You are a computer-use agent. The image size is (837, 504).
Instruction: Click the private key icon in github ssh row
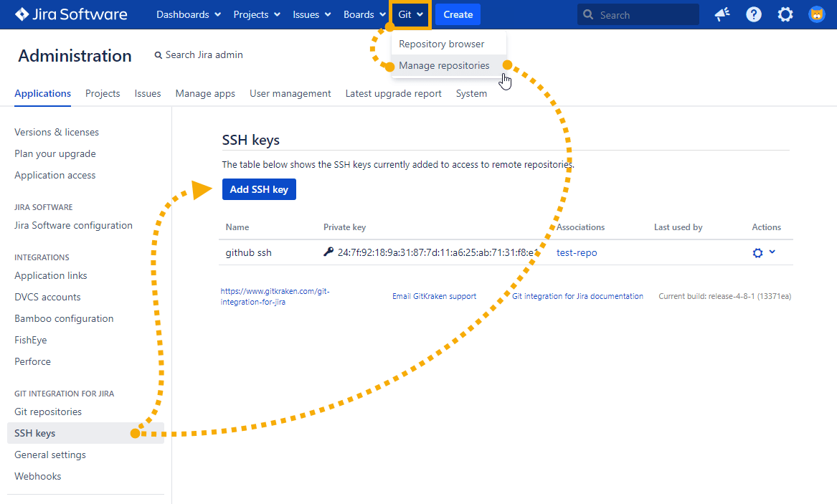click(x=328, y=252)
